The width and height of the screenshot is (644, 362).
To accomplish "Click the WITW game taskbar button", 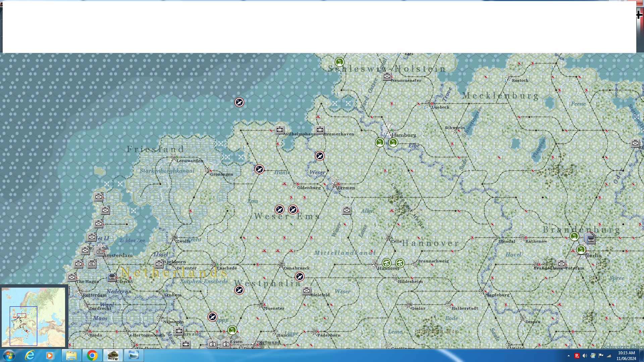I will (113, 355).
